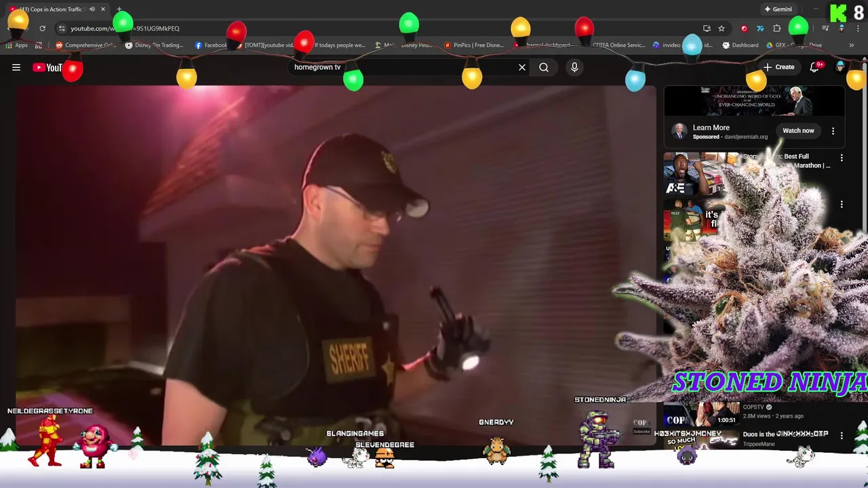Open the A&E Storage Wars marathon thumbnail
This screenshot has width=868, height=488.
point(701,174)
